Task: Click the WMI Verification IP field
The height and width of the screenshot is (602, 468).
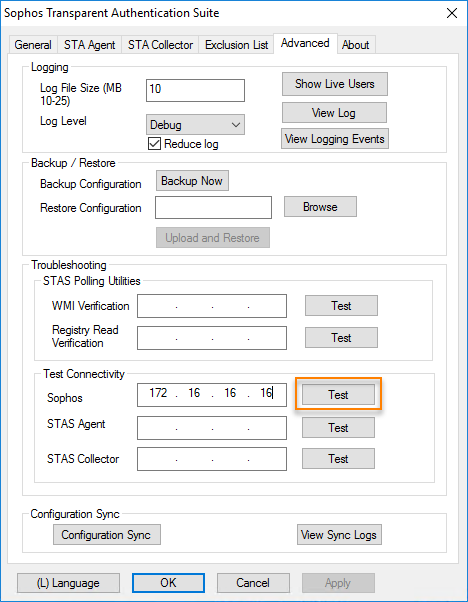Action: [x=212, y=306]
